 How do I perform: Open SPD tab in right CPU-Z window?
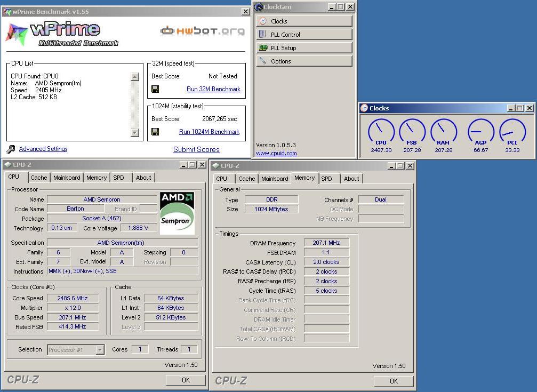(x=326, y=179)
